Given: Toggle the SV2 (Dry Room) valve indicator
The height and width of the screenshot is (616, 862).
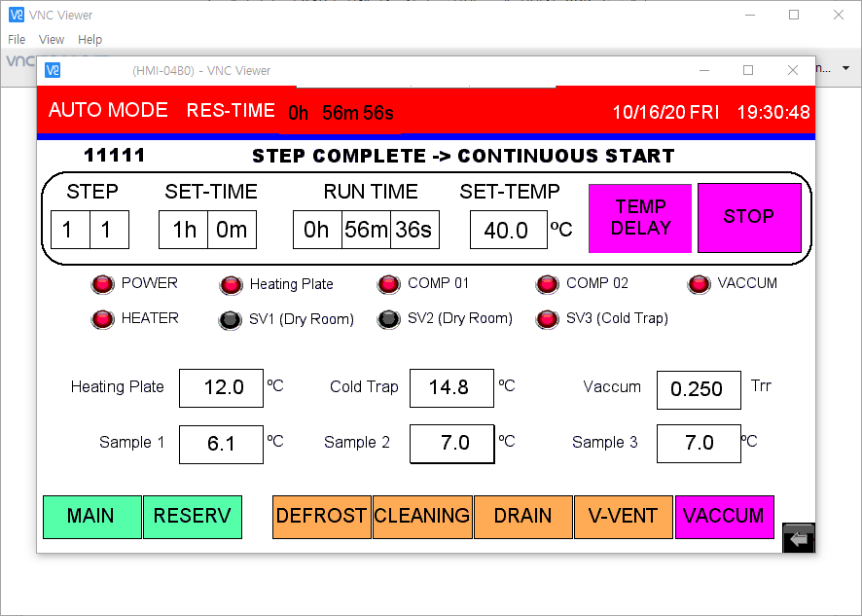Looking at the screenshot, I should (389, 319).
